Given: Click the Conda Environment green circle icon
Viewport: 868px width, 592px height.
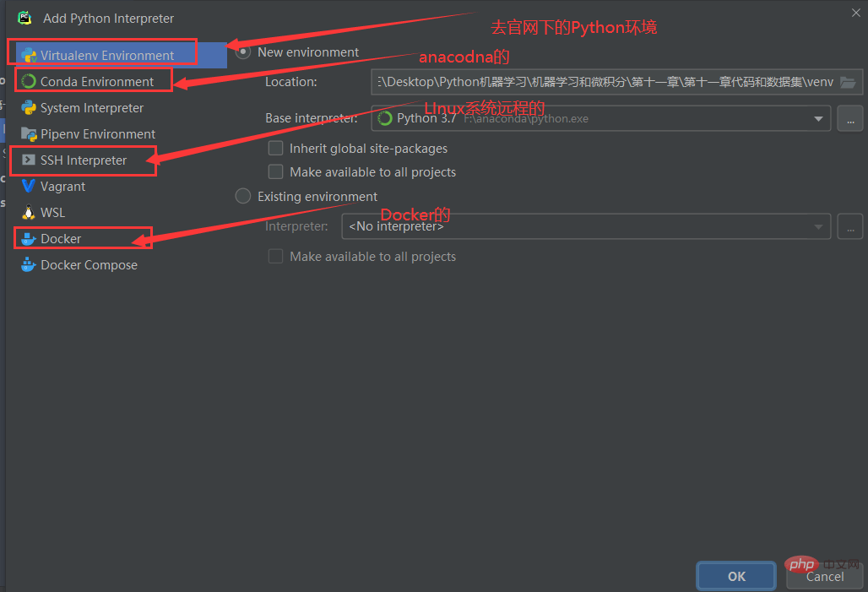Looking at the screenshot, I should [x=29, y=81].
